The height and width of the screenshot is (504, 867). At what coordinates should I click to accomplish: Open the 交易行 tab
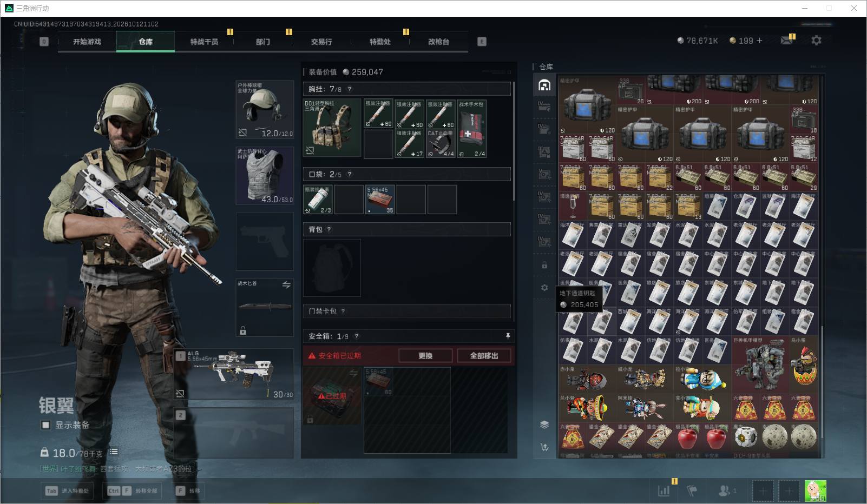[321, 42]
